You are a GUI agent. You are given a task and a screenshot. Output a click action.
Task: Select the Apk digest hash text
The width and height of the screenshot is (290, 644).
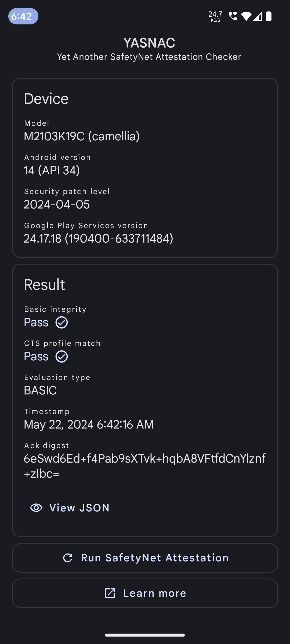pos(144,466)
